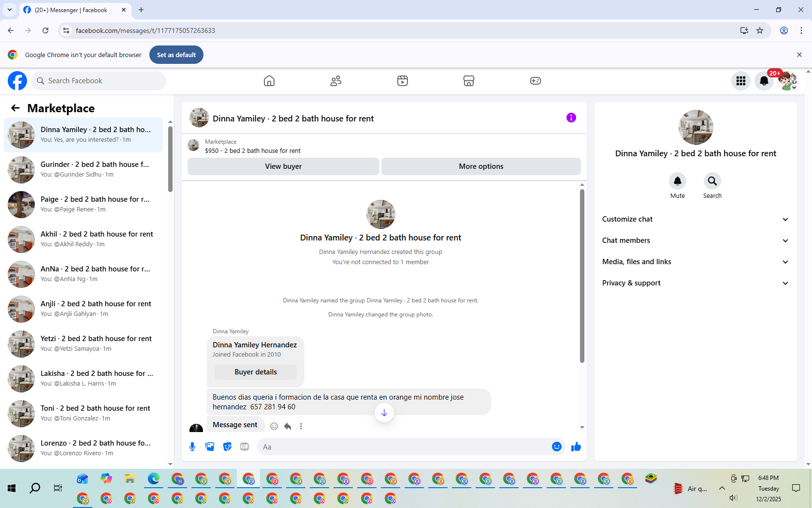Open Video (Watch) icon in top navigation

[x=403, y=81]
